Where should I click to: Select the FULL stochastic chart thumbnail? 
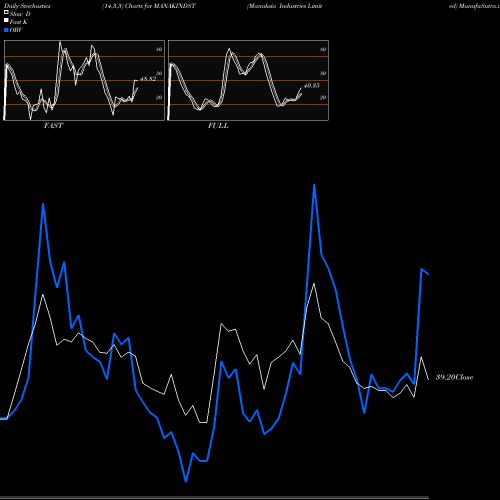248,80
